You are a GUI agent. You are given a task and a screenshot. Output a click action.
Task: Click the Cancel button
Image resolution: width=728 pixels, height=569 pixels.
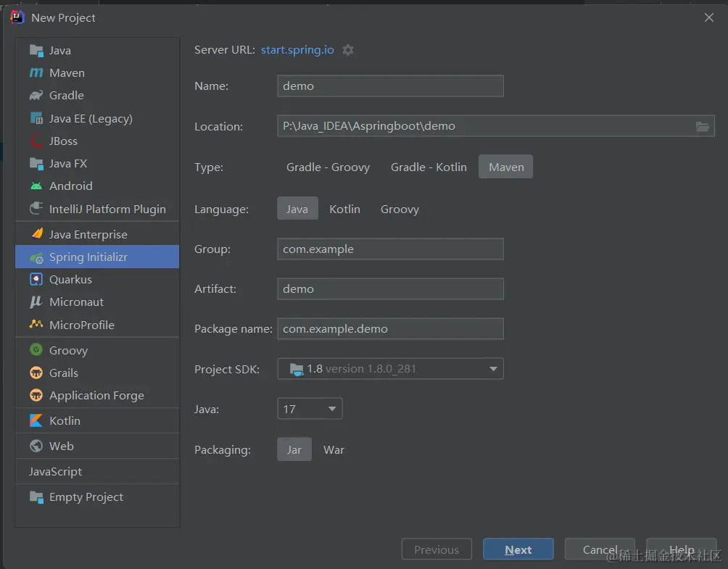point(600,549)
